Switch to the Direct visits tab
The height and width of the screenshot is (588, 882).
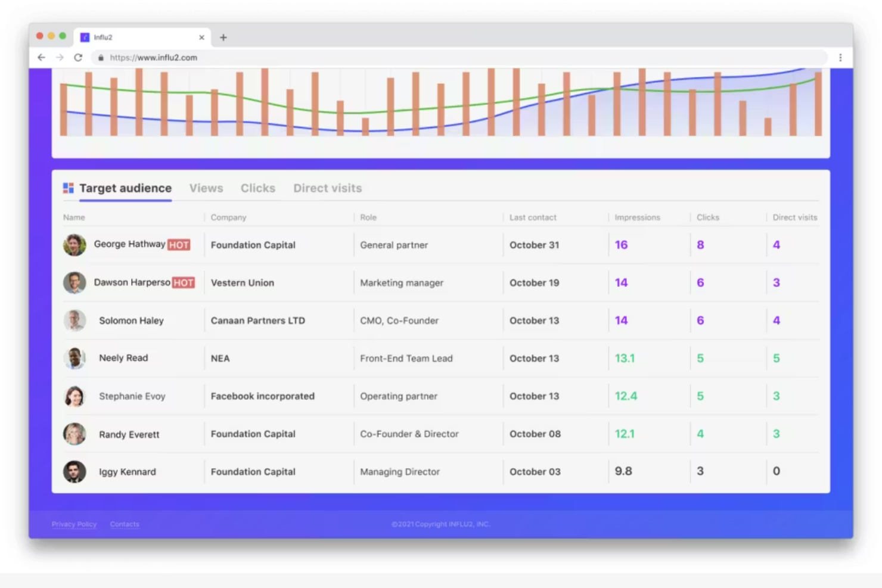point(327,188)
